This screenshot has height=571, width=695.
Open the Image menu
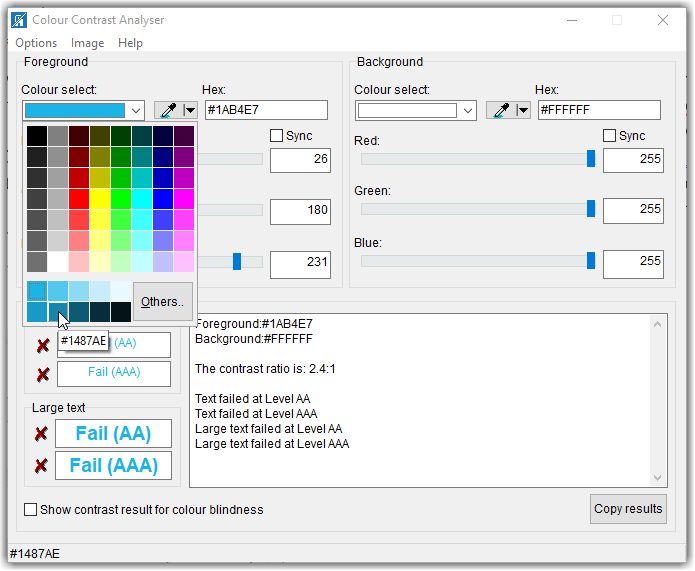[x=87, y=43]
